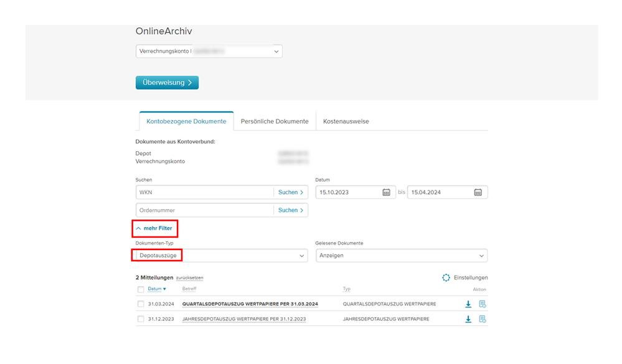Screen dimensions: 622x364
Task: Open the calendar picker for the end date
Action: click(478, 192)
